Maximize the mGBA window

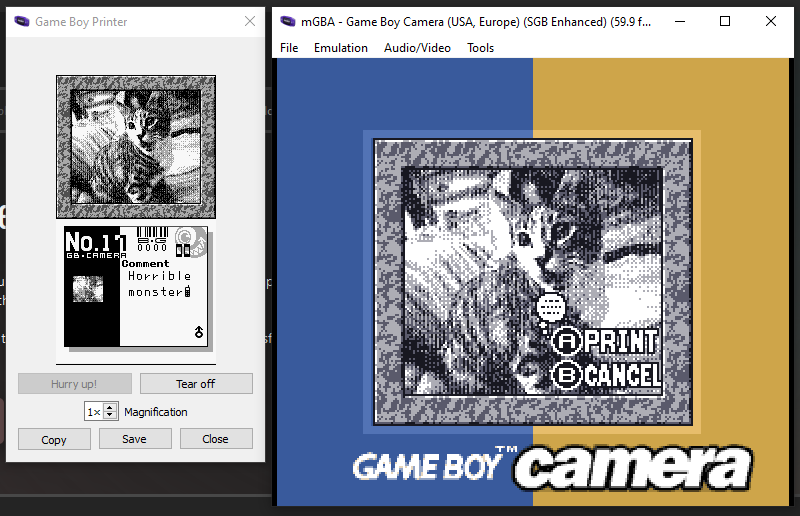coord(725,21)
